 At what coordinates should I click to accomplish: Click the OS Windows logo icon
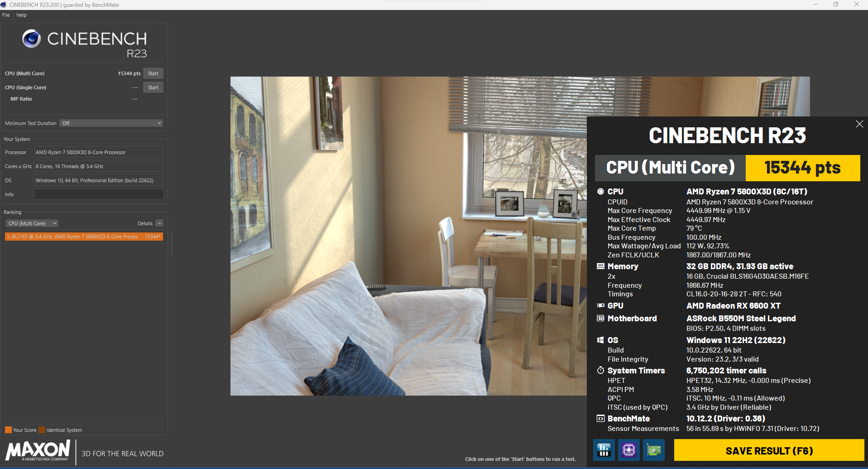600,340
